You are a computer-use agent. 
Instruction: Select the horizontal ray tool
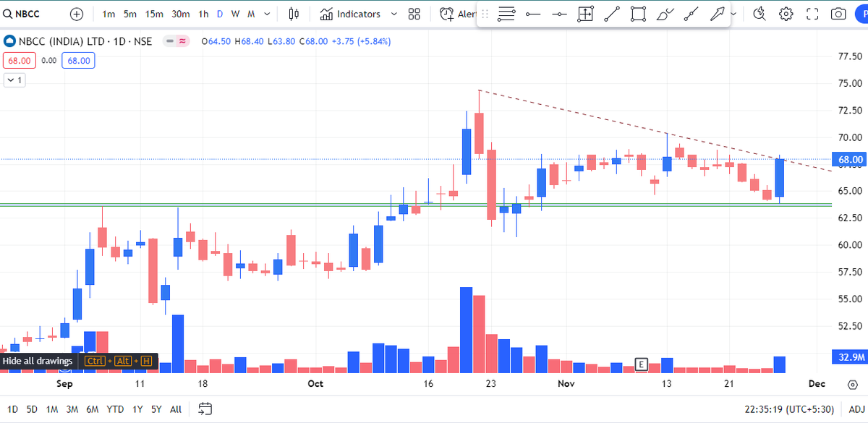coord(533,14)
